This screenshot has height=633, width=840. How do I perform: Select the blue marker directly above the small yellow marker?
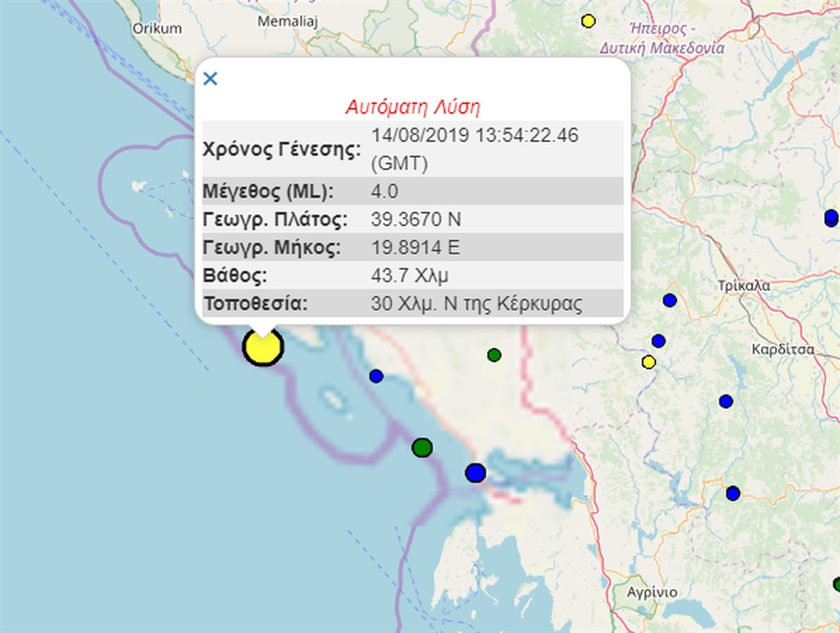658,341
